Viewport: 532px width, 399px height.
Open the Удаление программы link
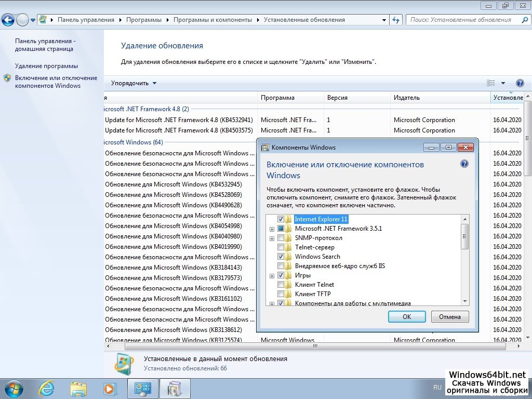tap(46, 66)
